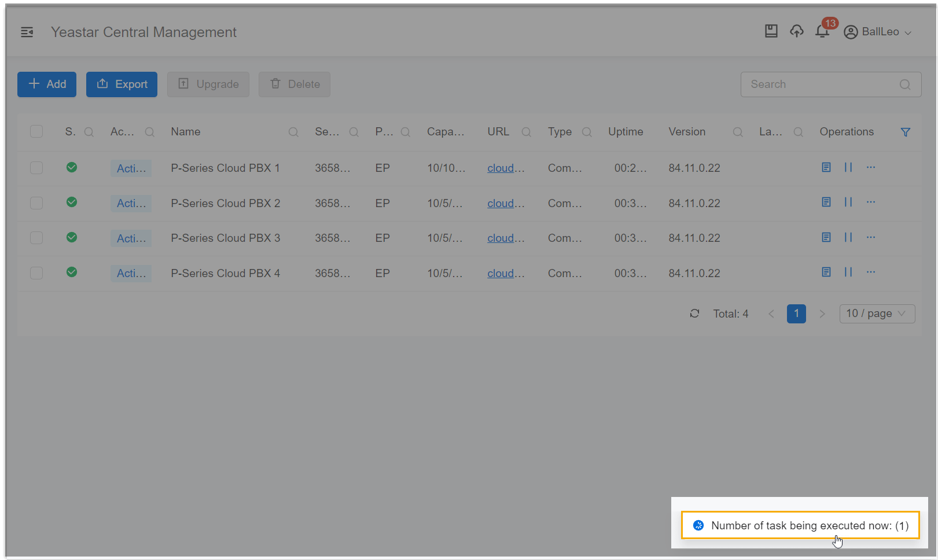
Task: Export the PBX list
Action: [x=122, y=84]
